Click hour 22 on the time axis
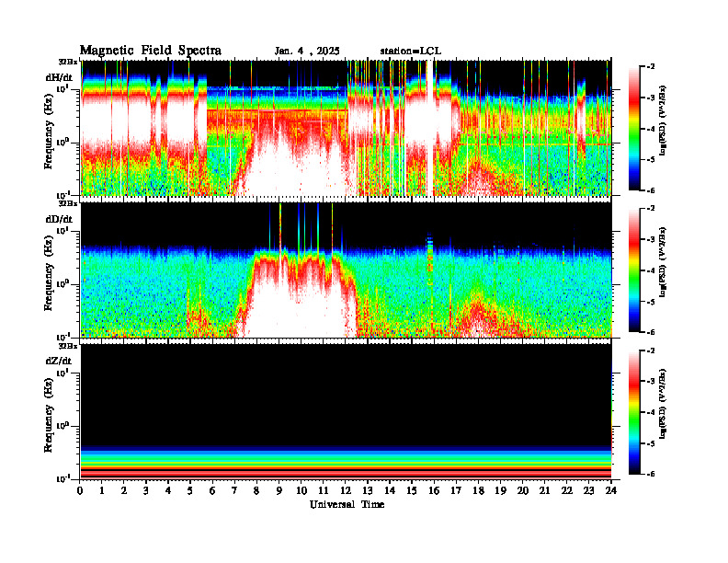This screenshot has width=728, height=563. pyautogui.click(x=567, y=490)
